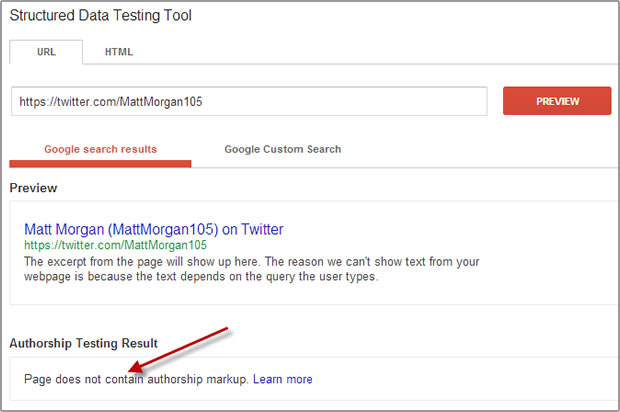The image size is (620, 412).
Task: Click the red PREVIEW button
Action: tap(557, 101)
